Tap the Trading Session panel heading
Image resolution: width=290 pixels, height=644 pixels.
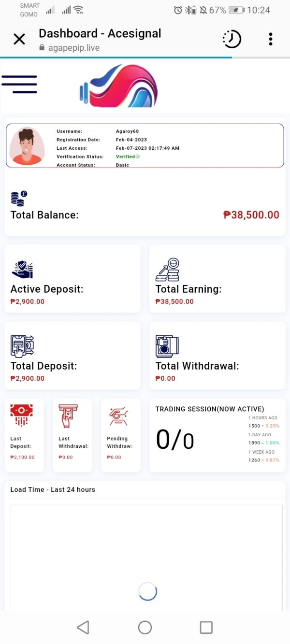210,409
